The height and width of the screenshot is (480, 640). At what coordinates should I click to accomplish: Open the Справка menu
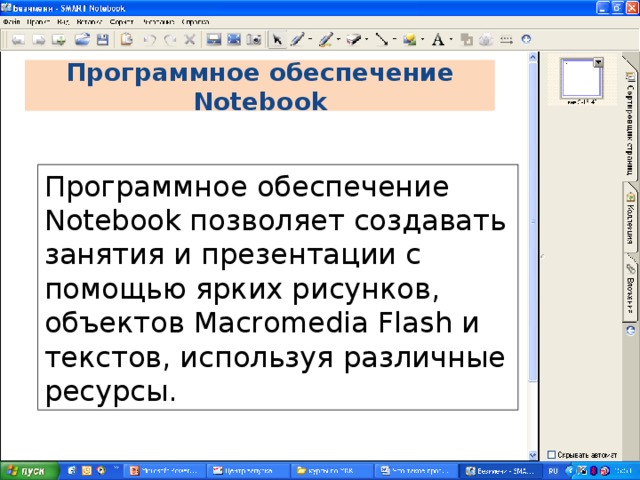195,22
